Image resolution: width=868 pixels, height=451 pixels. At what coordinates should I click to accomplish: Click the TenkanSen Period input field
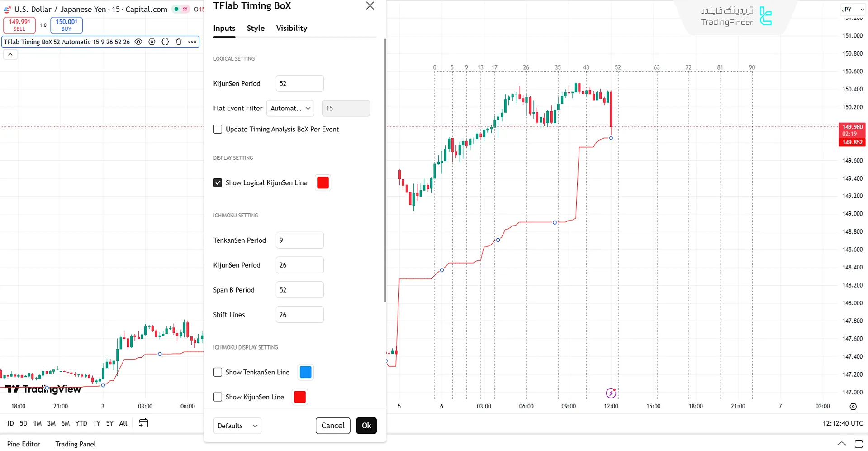coord(299,240)
